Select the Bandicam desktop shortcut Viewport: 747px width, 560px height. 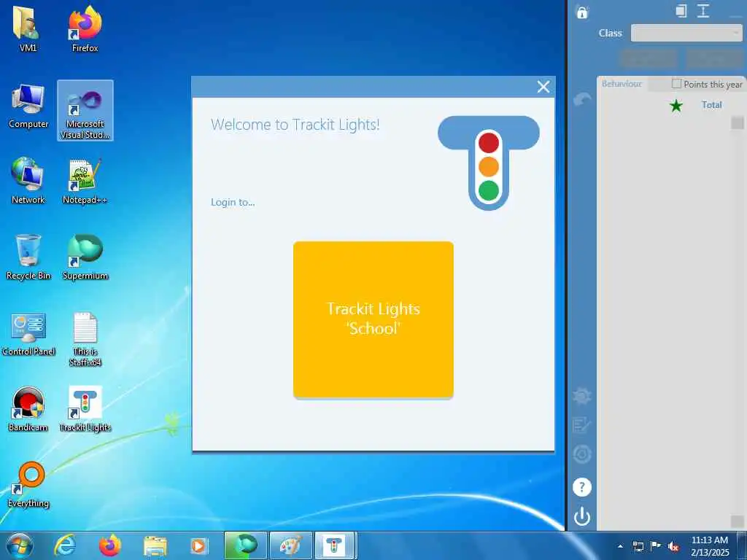(28, 408)
